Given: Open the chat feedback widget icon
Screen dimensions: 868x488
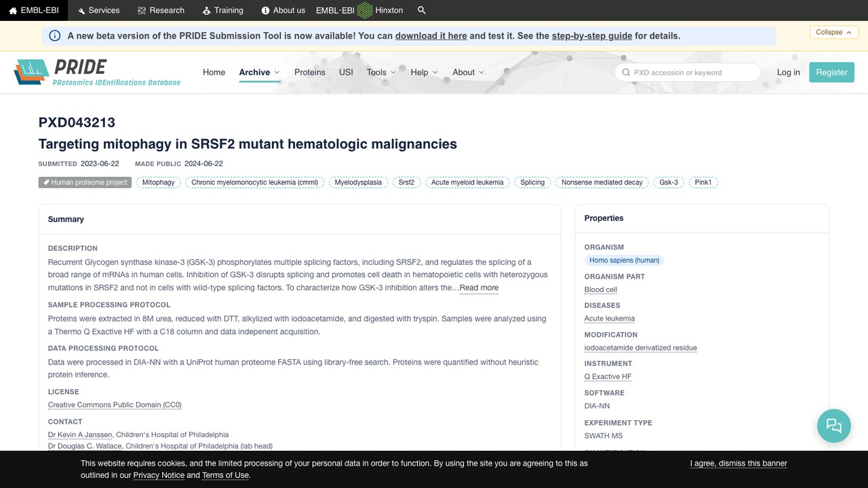Looking at the screenshot, I should coord(834,426).
